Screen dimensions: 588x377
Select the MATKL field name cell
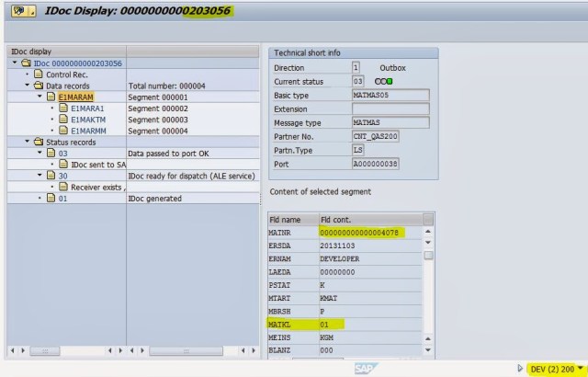[293, 325]
